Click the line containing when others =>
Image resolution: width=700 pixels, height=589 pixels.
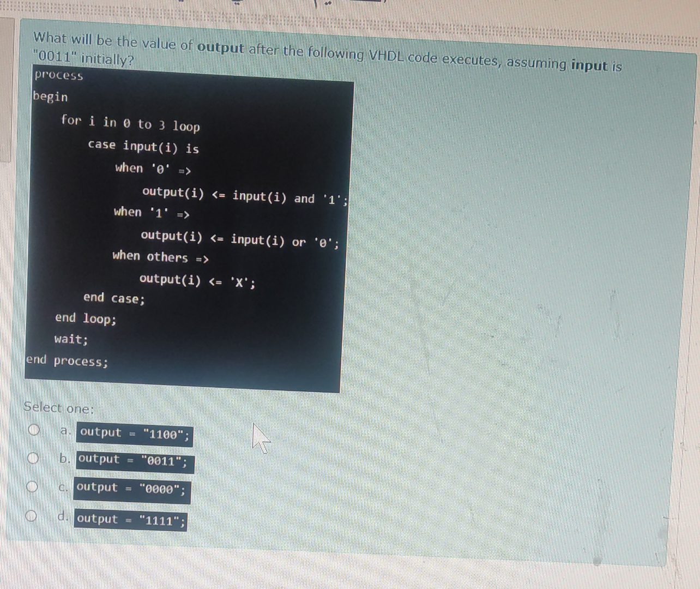click(x=160, y=257)
